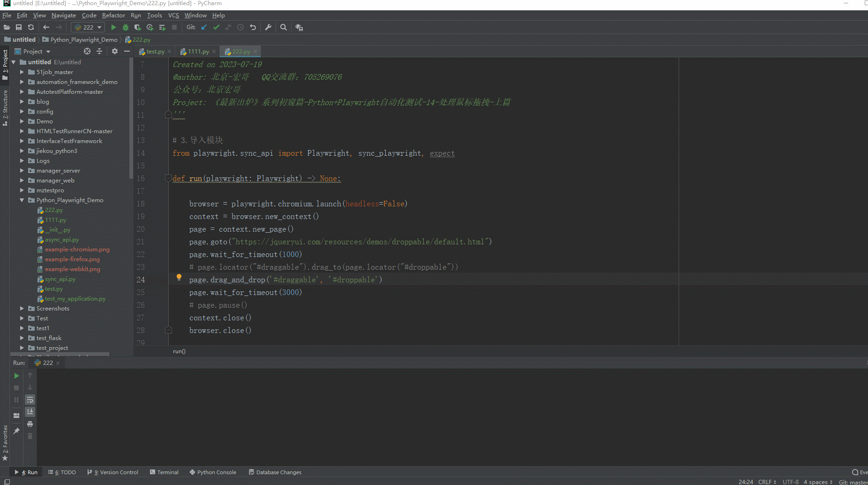Click the Save All floppy-disk icon
868x485 pixels.
point(19,27)
